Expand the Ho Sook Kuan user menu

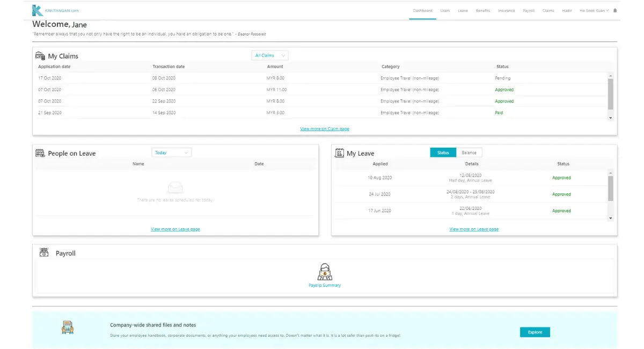(x=594, y=11)
